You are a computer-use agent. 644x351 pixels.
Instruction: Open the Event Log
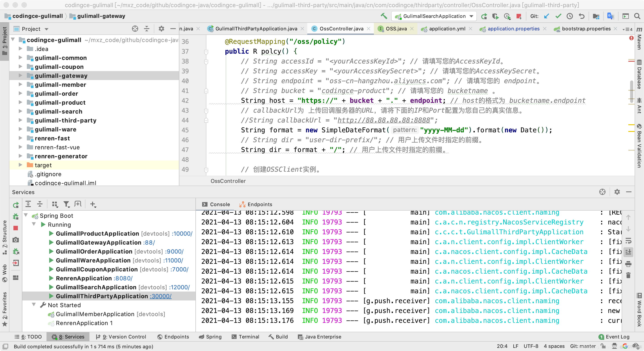[x=614, y=337]
